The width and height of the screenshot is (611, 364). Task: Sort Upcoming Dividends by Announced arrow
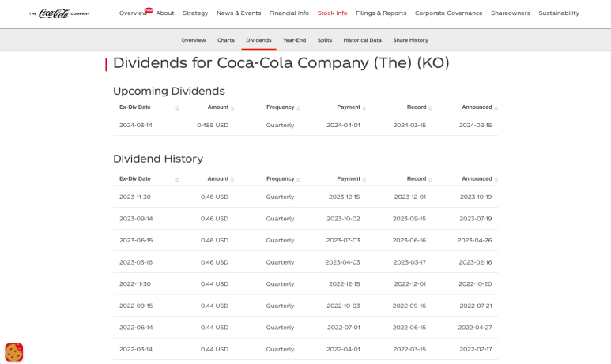tap(496, 108)
